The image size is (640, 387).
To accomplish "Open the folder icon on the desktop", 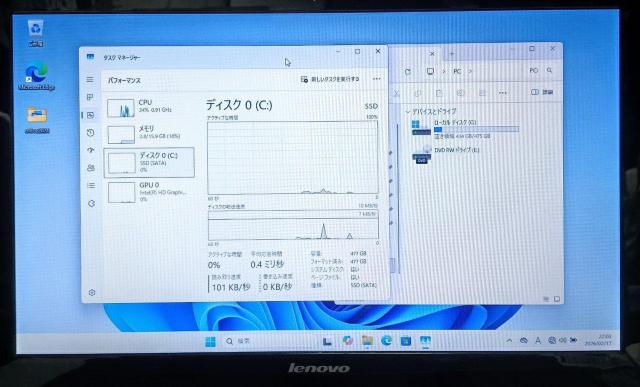I will tap(37, 120).
